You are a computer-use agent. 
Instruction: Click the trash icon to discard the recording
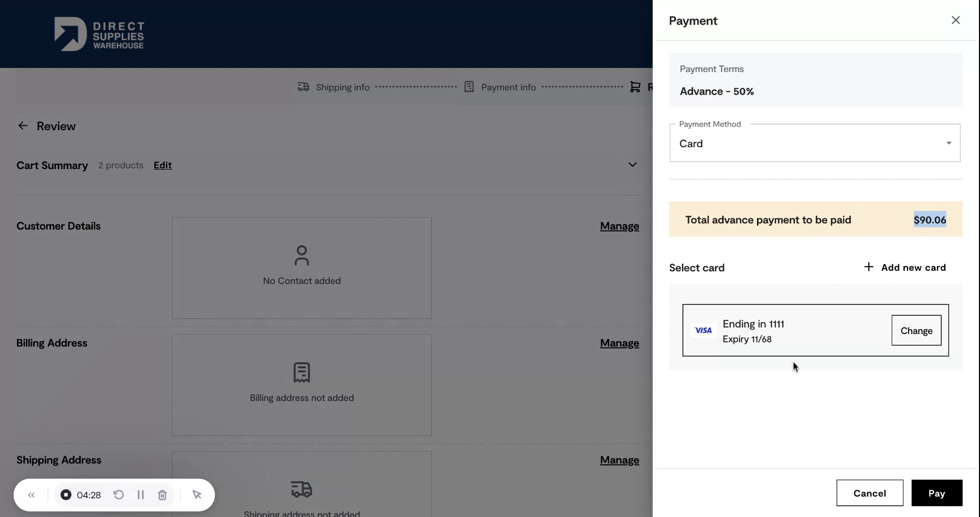point(162,495)
